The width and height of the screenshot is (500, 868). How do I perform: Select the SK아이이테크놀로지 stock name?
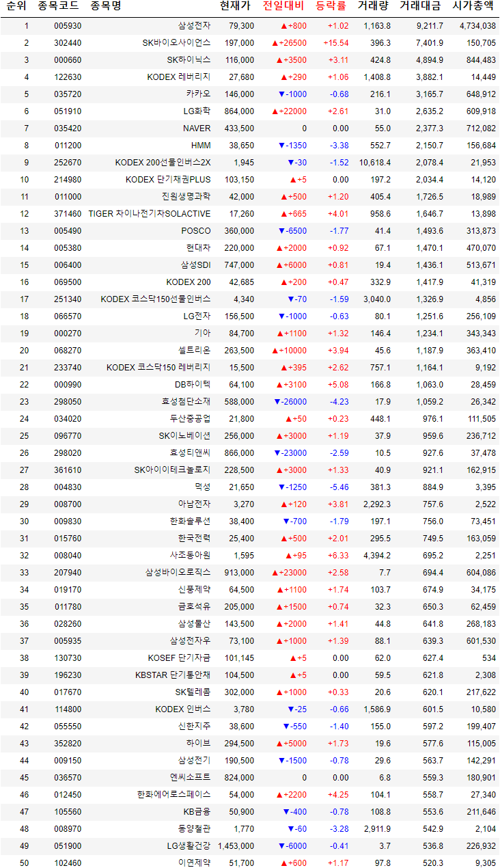coord(173,470)
